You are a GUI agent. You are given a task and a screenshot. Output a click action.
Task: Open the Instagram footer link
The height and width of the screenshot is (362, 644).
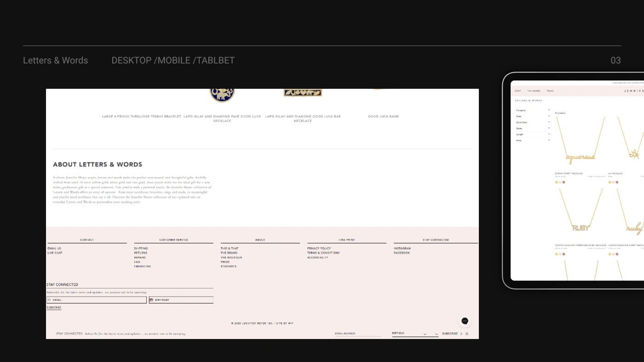pyautogui.click(x=402, y=248)
